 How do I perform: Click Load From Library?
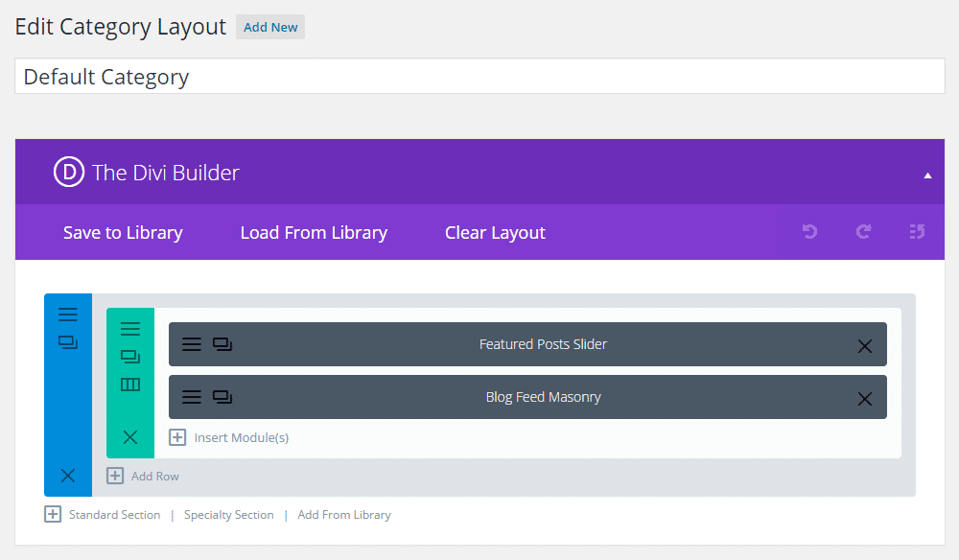coord(314,232)
